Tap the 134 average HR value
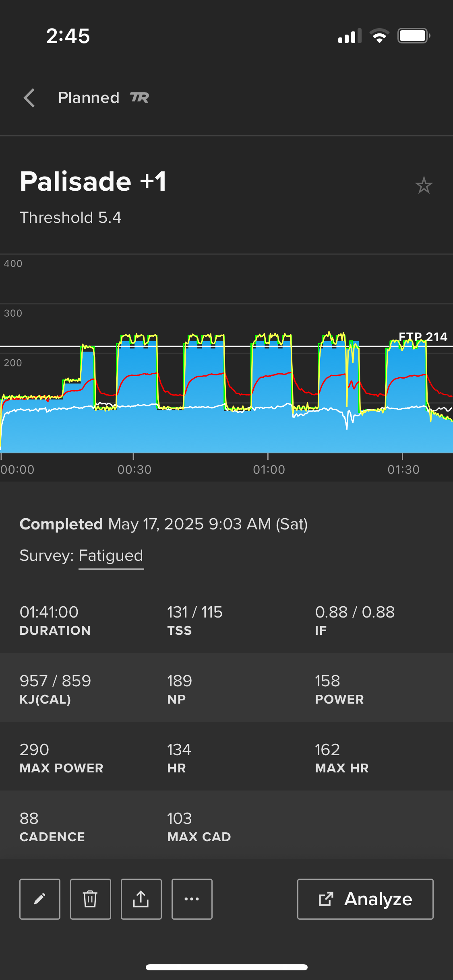Viewport: 453px width, 980px height. click(179, 750)
